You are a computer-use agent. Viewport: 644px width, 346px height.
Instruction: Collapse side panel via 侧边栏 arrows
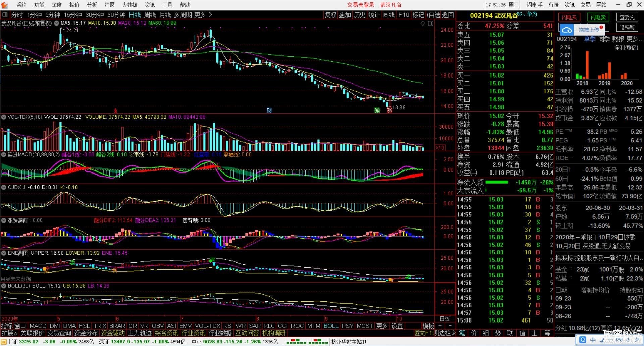445,333
